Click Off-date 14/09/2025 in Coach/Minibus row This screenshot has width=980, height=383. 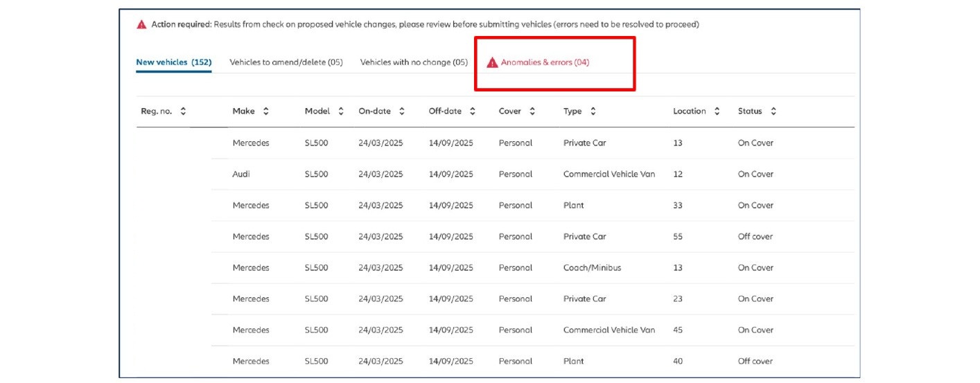click(451, 268)
